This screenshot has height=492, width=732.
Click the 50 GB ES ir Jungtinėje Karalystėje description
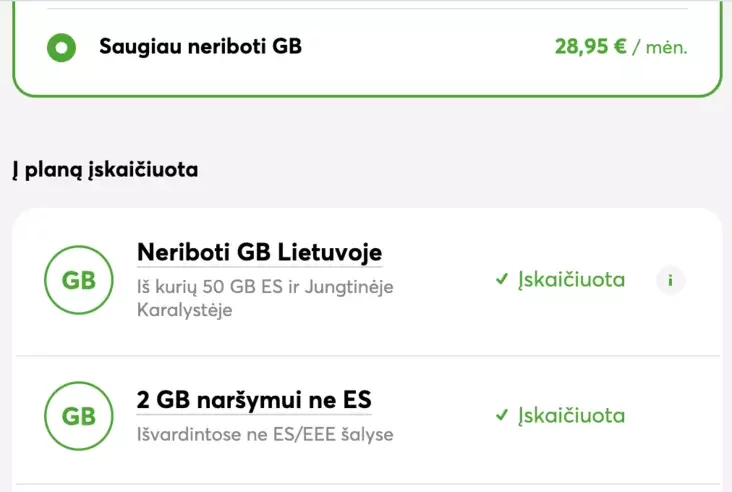click(265, 288)
